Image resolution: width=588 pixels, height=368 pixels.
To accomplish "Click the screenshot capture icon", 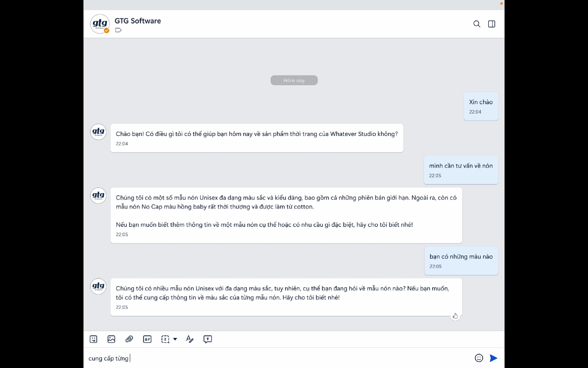I will click(x=165, y=339).
